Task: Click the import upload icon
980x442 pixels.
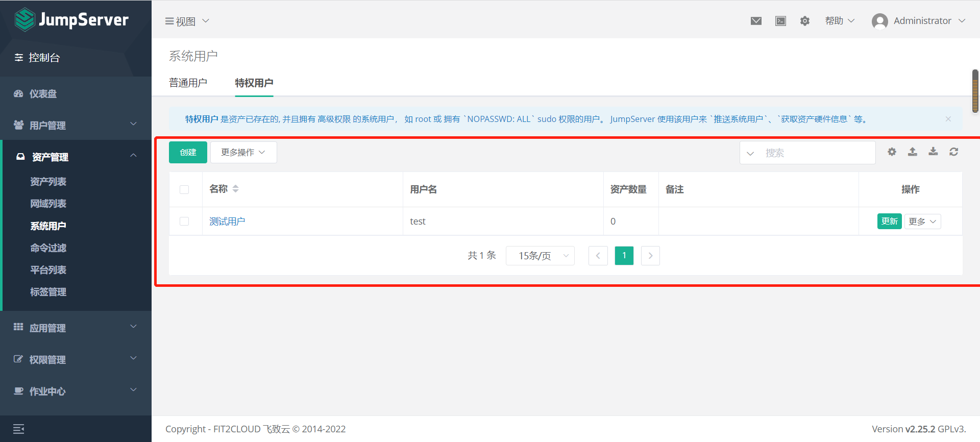Action: tap(913, 152)
